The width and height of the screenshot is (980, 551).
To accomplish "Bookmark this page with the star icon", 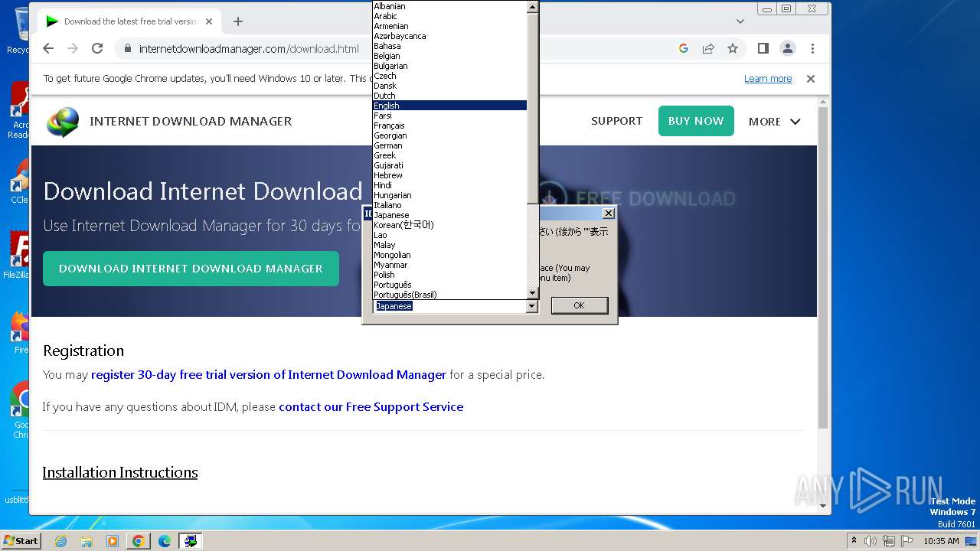I will point(733,48).
